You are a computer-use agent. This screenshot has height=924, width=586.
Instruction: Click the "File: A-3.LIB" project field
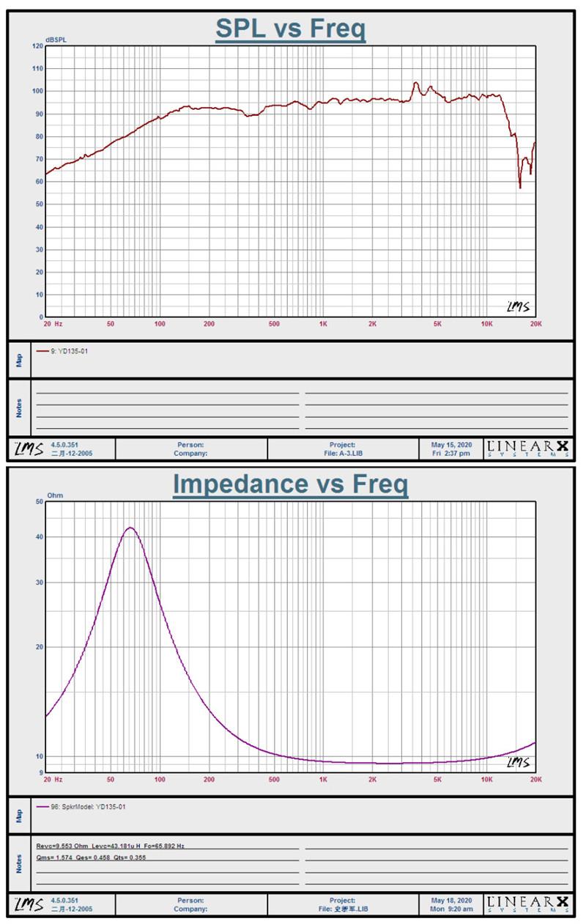[342, 453]
